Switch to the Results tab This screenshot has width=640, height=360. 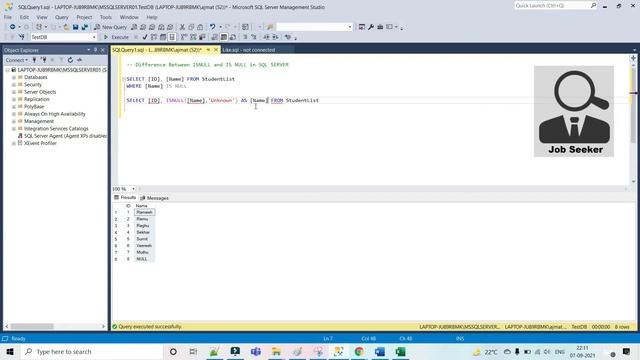125,198
